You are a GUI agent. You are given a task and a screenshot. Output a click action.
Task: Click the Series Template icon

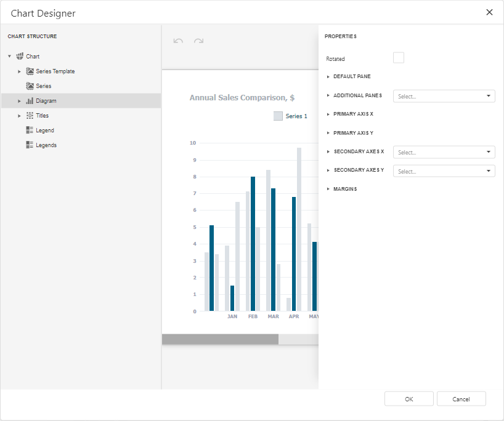coord(30,71)
